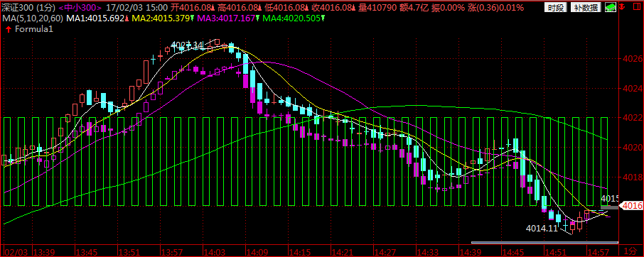Click the 1分 period label on axis
This screenshot has width=644, height=257.
pos(630,251)
